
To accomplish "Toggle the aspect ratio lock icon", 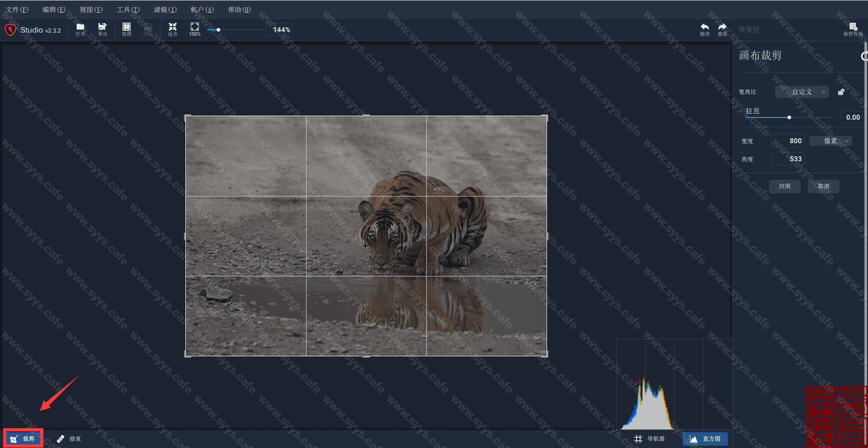I will [841, 92].
